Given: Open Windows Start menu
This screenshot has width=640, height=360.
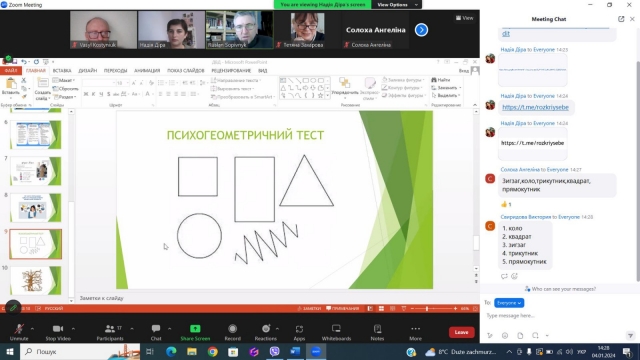Looking at the screenshot, I should [x=10, y=351].
